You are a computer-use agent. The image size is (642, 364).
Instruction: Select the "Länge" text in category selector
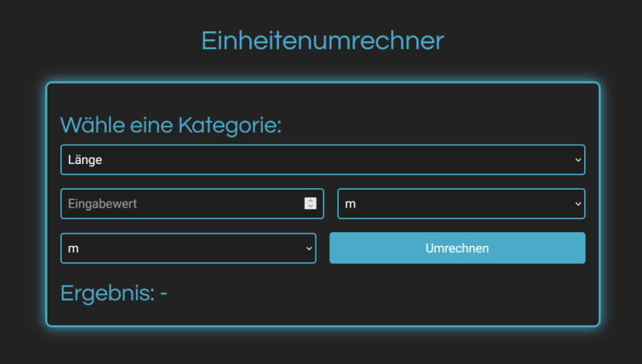click(x=85, y=160)
